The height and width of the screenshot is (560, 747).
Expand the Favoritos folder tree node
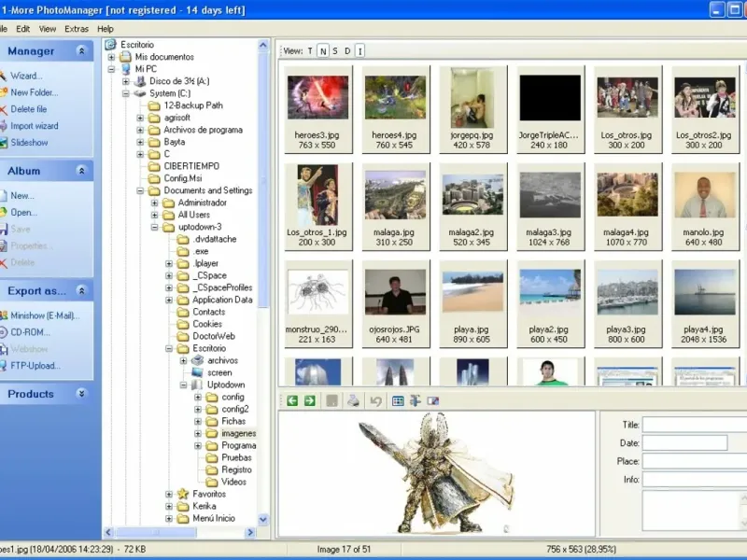coord(169,494)
